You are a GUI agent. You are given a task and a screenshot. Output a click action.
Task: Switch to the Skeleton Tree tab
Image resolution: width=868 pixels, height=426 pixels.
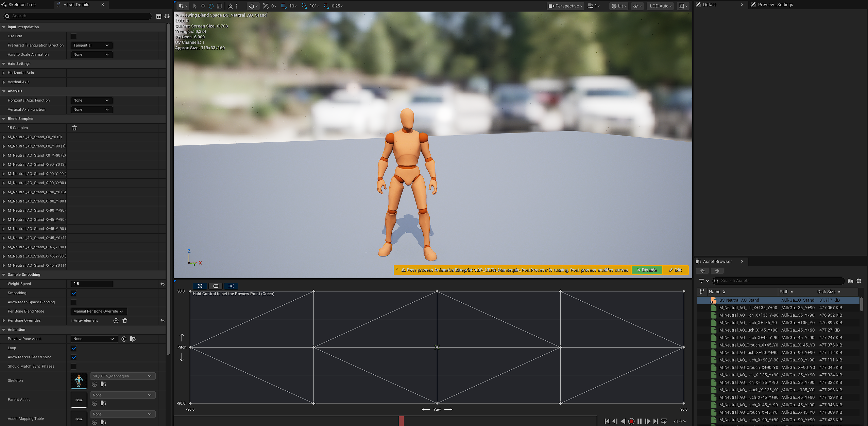22,5
